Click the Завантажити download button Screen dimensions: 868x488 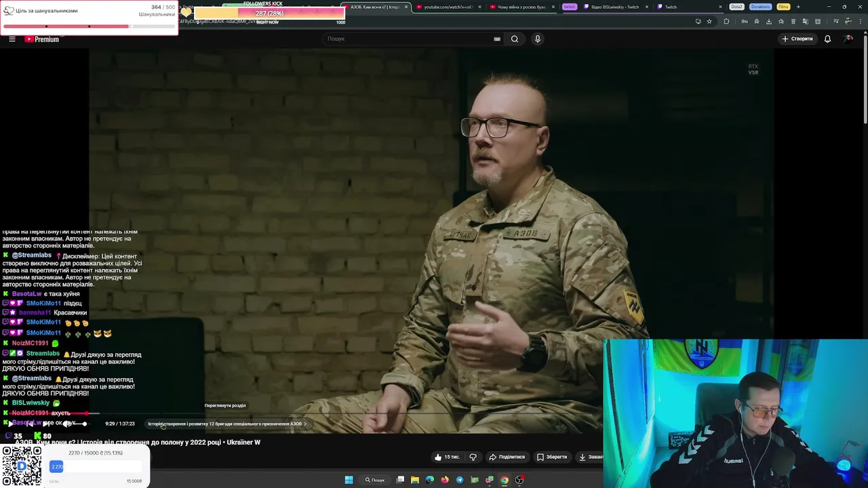click(x=589, y=457)
